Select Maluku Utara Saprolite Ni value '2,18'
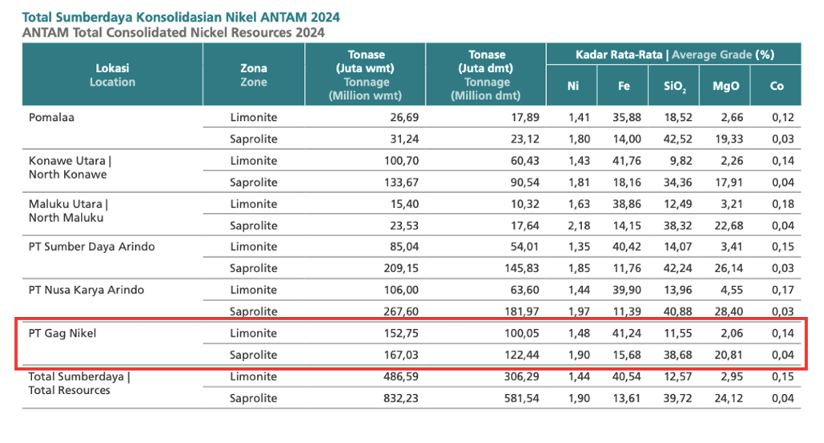 click(579, 225)
